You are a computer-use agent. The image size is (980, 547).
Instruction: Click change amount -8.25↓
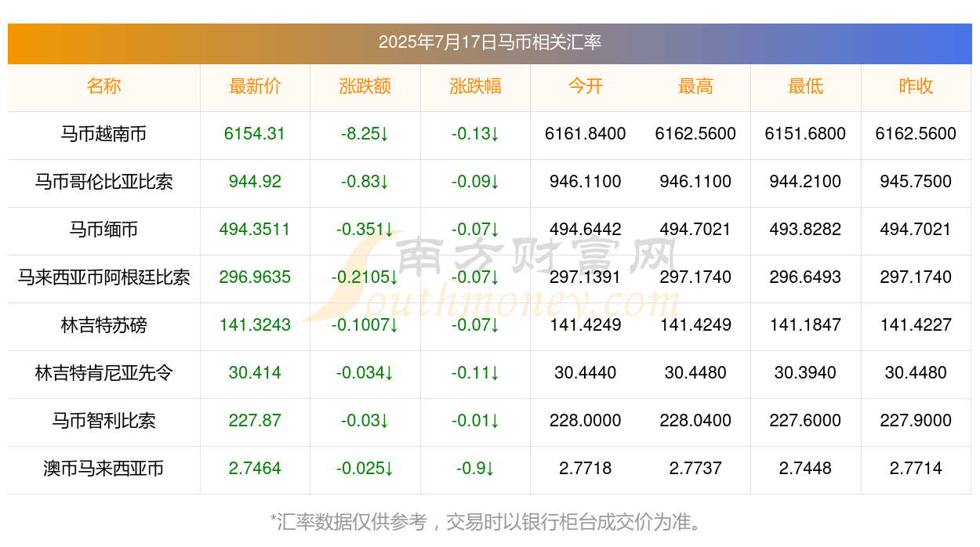[x=365, y=134]
